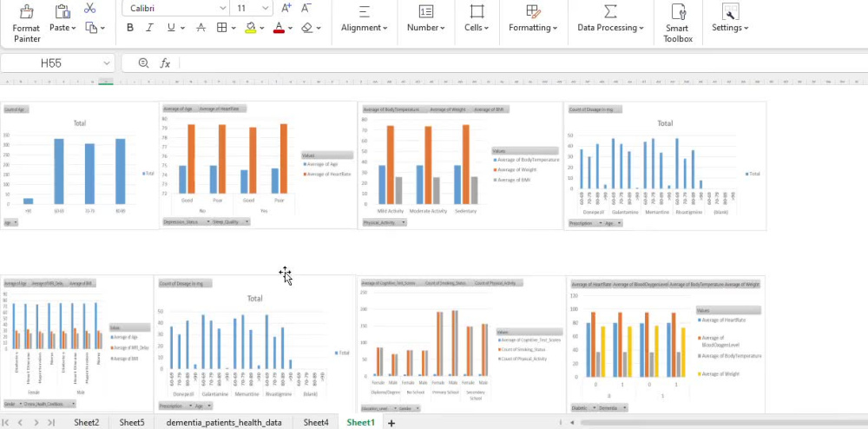Open the Calibri font name dropdown
This screenshot has width=868, height=429.
coord(222,9)
